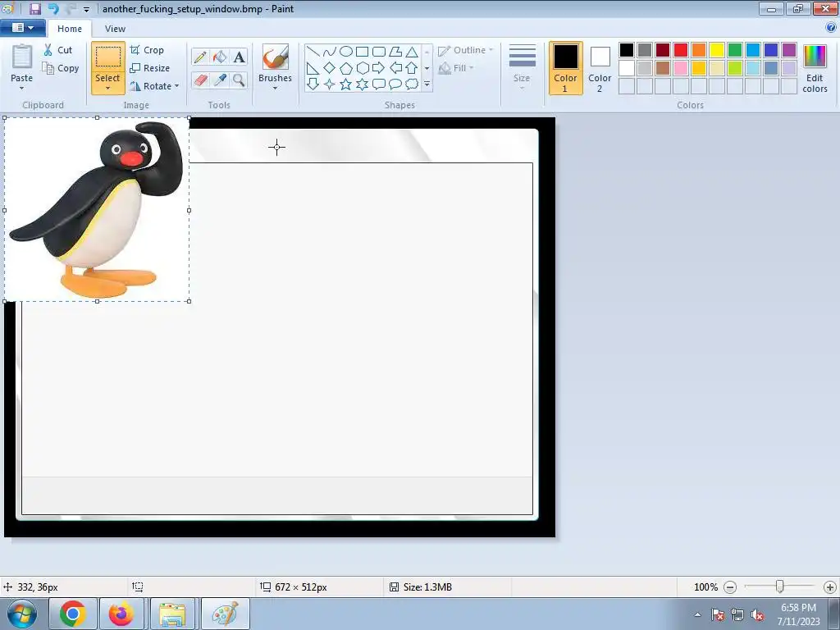Choose the Up arrow shape
The height and width of the screenshot is (630, 840).
coord(412,68)
